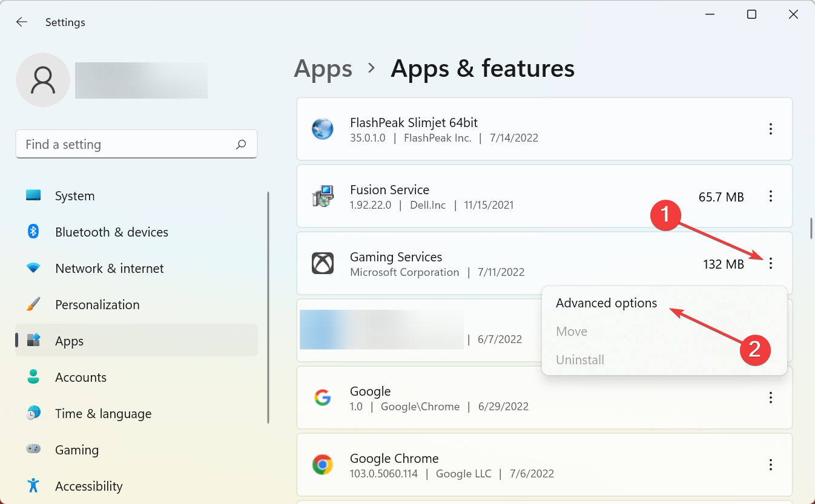
Task: Click the Bluetooth icon in sidebar
Action: click(x=33, y=231)
